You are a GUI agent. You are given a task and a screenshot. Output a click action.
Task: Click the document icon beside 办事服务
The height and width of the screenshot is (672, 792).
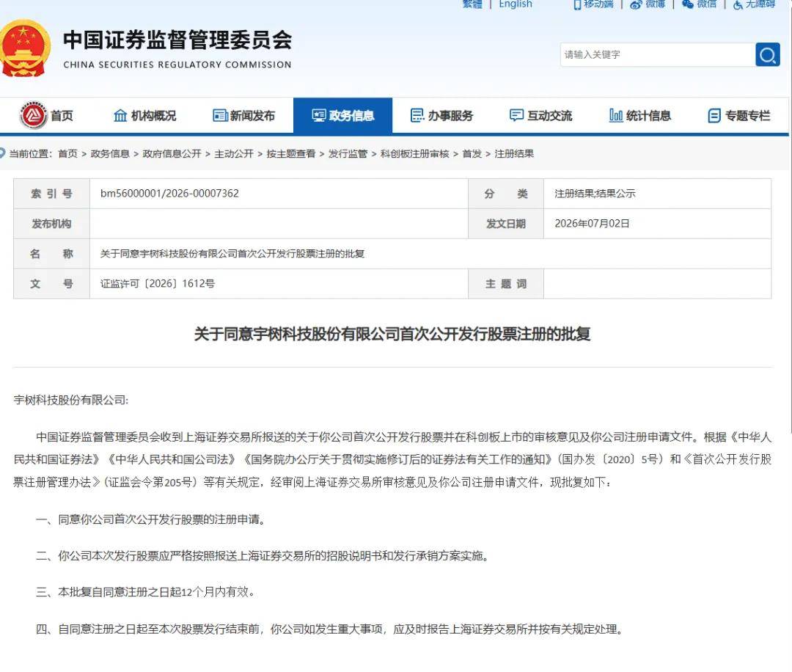(417, 116)
